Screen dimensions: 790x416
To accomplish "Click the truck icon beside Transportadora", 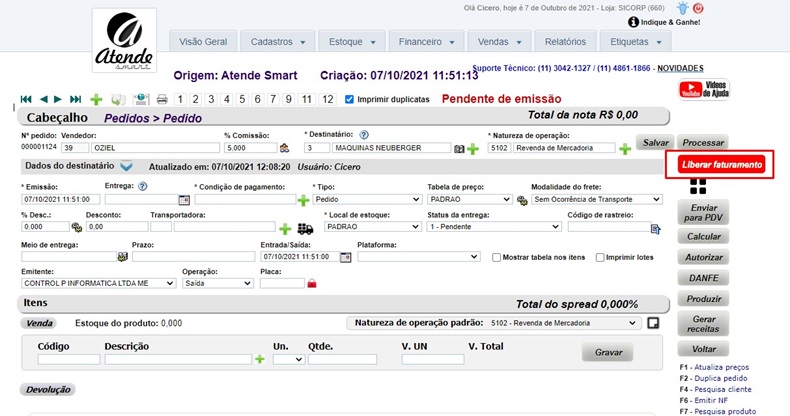I will (x=305, y=228).
